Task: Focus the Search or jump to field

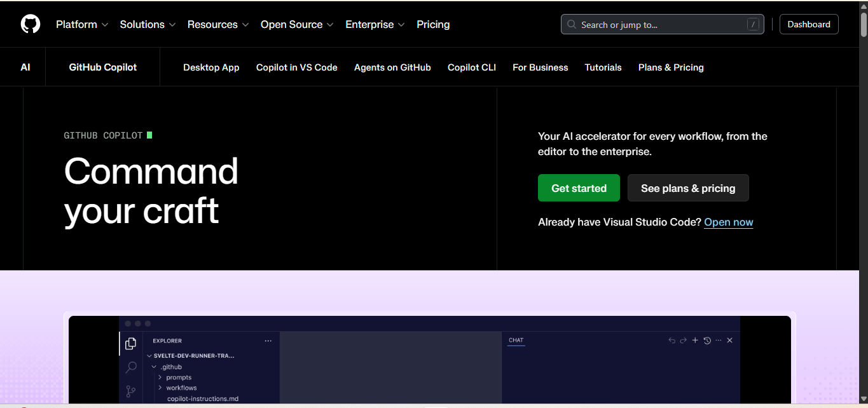Action: [663, 25]
